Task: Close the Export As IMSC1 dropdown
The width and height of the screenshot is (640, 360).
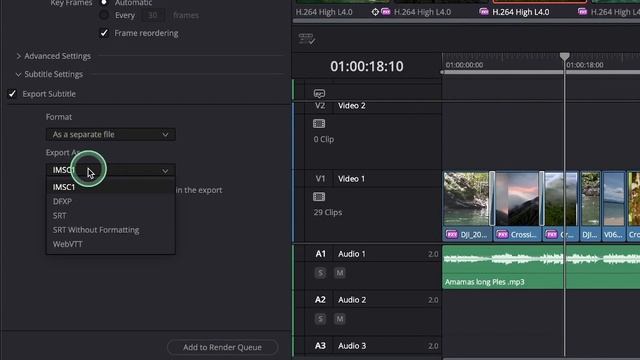Action: coord(111,170)
